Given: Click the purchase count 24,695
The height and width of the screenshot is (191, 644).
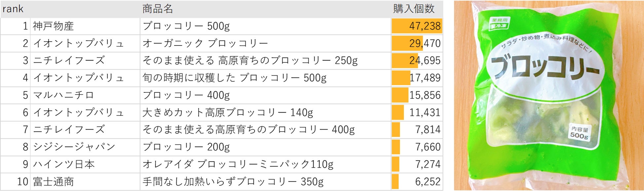Looking at the screenshot, I should click(425, 61).
